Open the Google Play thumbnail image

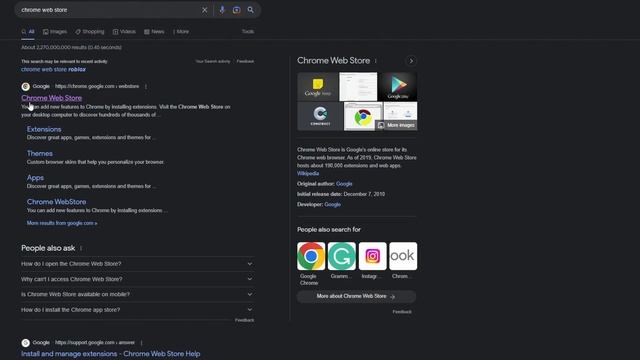pos(398,87)
